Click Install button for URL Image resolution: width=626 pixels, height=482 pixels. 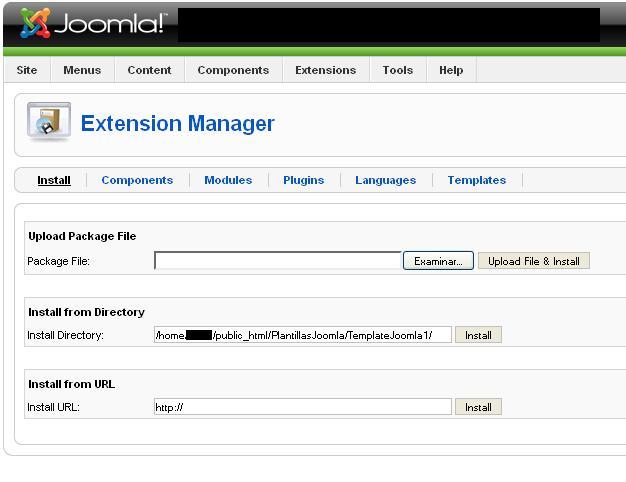pos(478,407)
